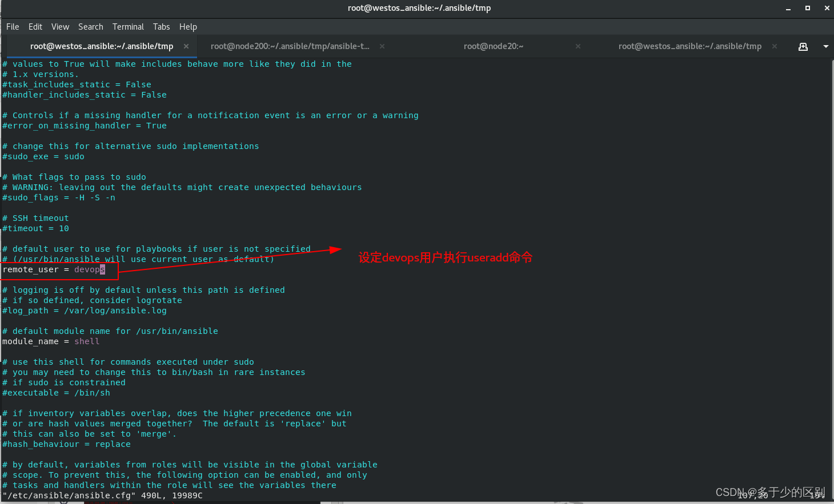Close the first westos_ansible tab

click(x=186, y=46)
